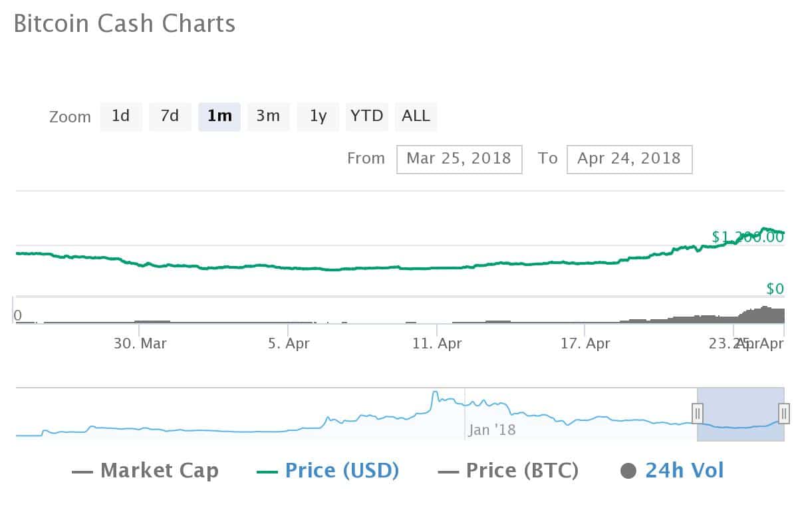Show ALL time chart range
Viewport: 798px width, 532px height.
point(416,116)
